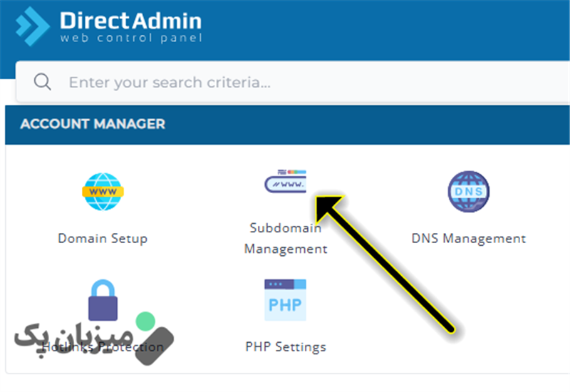Open Hotlinks Protection via the padlock icon
This screenshot has width=570, height=392.
point(103,300)
